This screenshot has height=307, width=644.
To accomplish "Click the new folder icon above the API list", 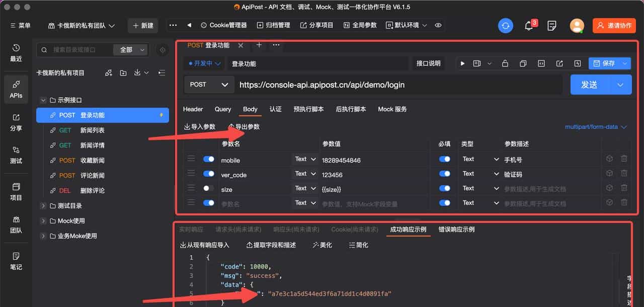I will 123,73.
